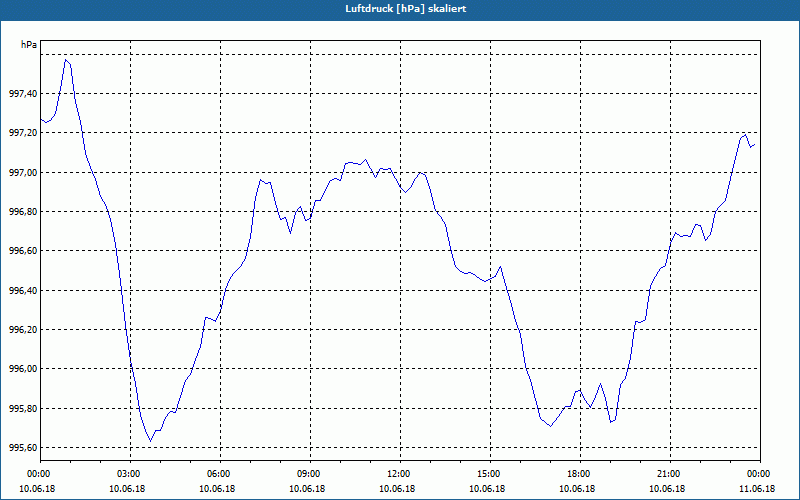Click the 06:00 time label

[218, 474]
